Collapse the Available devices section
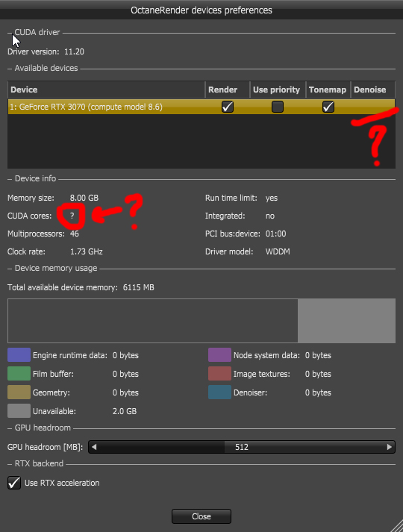This screenshot has width=403, height=532. [10, 69]
